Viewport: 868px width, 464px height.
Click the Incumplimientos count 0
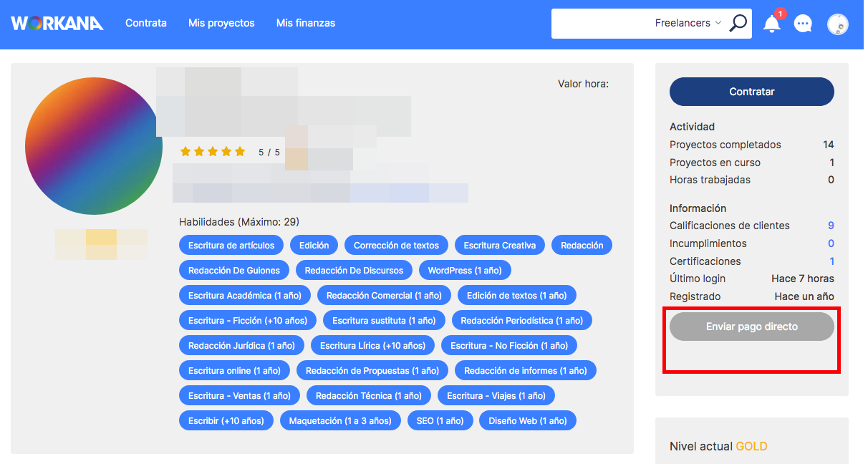[831, 243]
